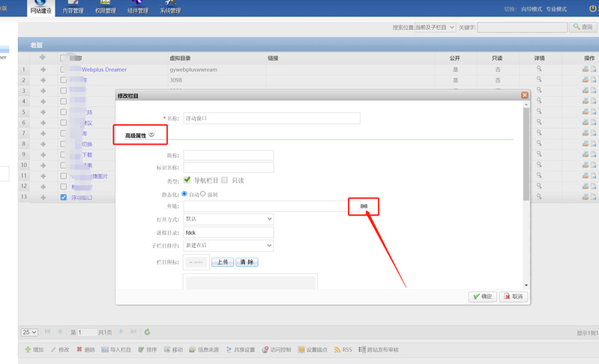Open RSS from the bottom toolbar
Image resolution: width=599 pixels, height=364 pixels.
tap(337, 350)
